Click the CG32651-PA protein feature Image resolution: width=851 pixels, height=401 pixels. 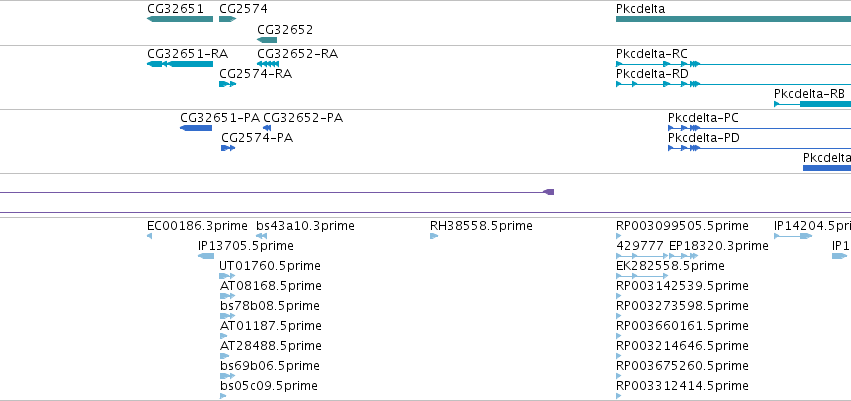pyautogui.click(x=196, y=128)
